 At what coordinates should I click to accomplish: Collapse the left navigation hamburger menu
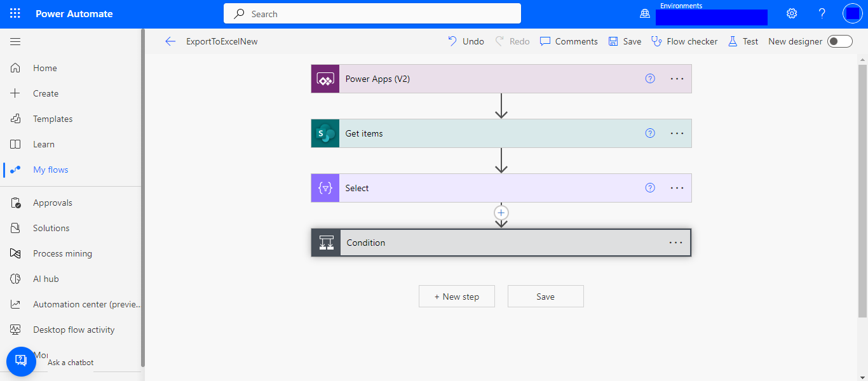coord(15,41)
